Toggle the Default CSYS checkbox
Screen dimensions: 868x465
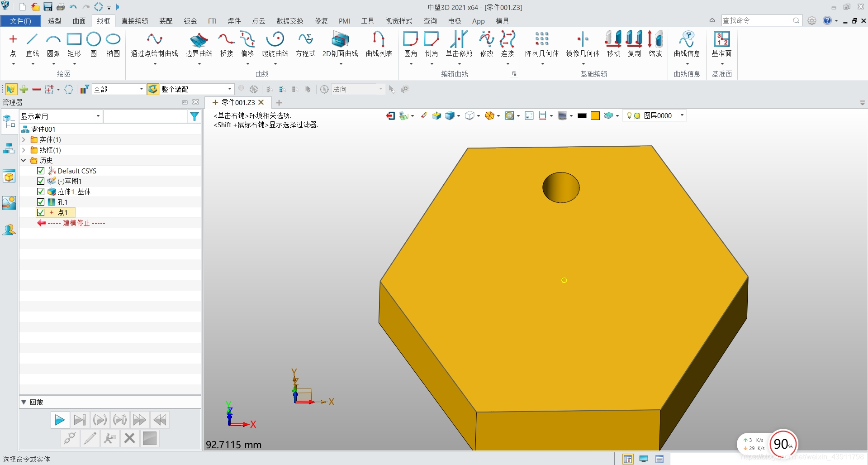tap(41, 171)
